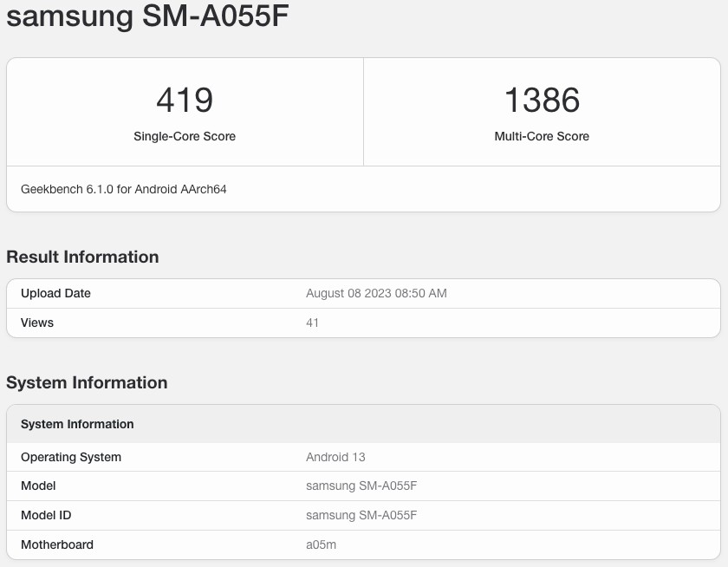Click the Single-Core Score label
The width and height of the screenshot is (728, 567).
tap(185, 136)
